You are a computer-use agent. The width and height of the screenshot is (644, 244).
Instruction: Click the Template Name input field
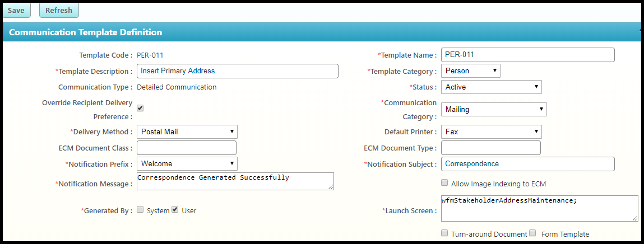(x=528, y=55)
